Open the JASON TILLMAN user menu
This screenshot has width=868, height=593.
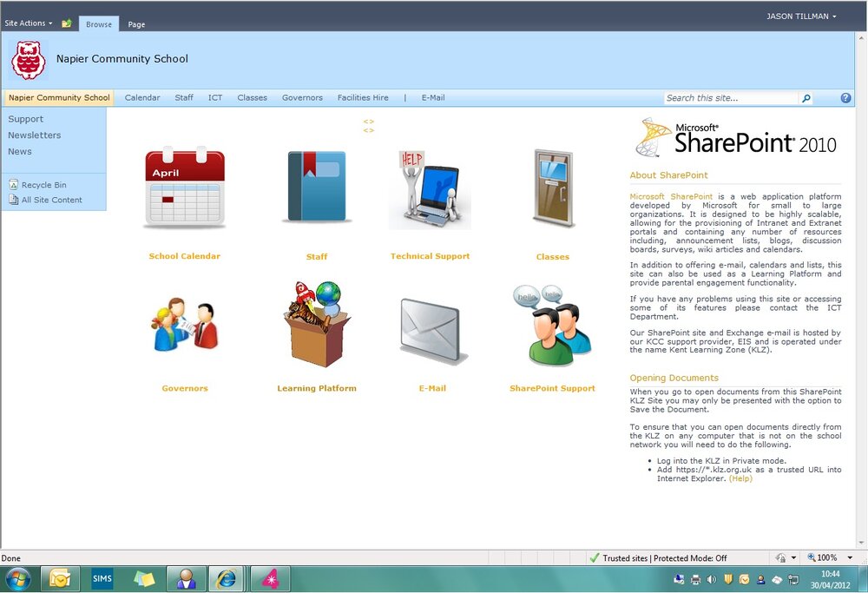801,16
